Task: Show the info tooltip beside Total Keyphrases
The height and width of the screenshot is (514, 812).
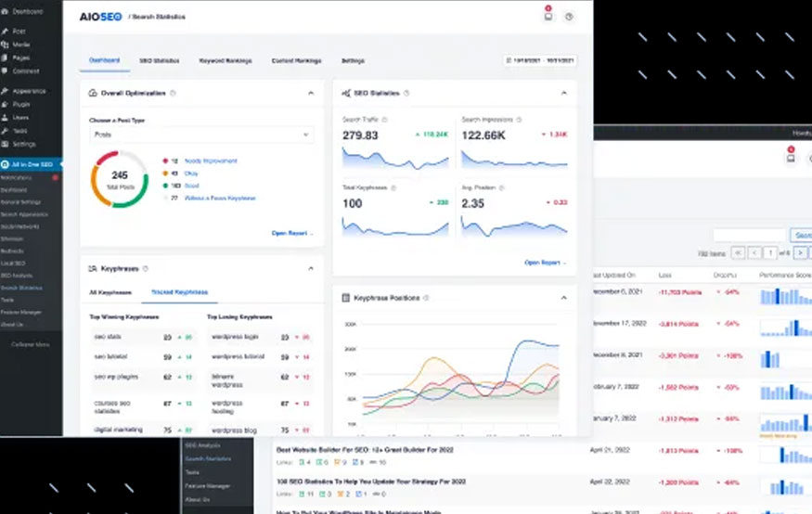Action: [x=393, y=188]
